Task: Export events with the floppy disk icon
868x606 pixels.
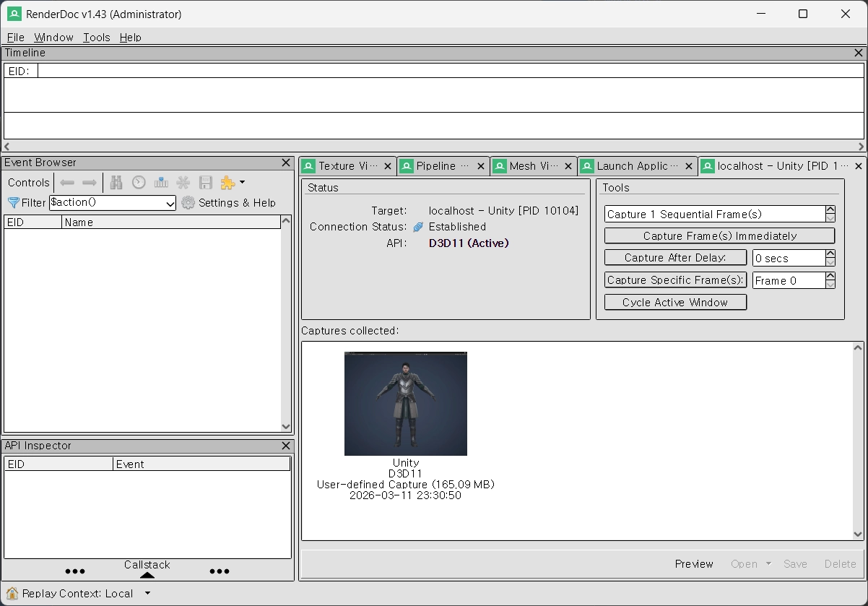Action: (x=206, y=183)
